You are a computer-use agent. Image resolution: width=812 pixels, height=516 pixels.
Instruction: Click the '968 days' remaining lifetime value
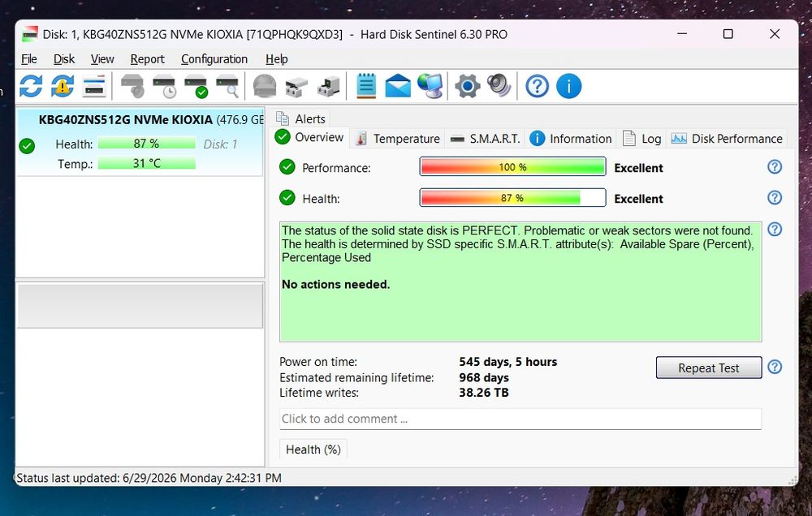pos(484,377)
